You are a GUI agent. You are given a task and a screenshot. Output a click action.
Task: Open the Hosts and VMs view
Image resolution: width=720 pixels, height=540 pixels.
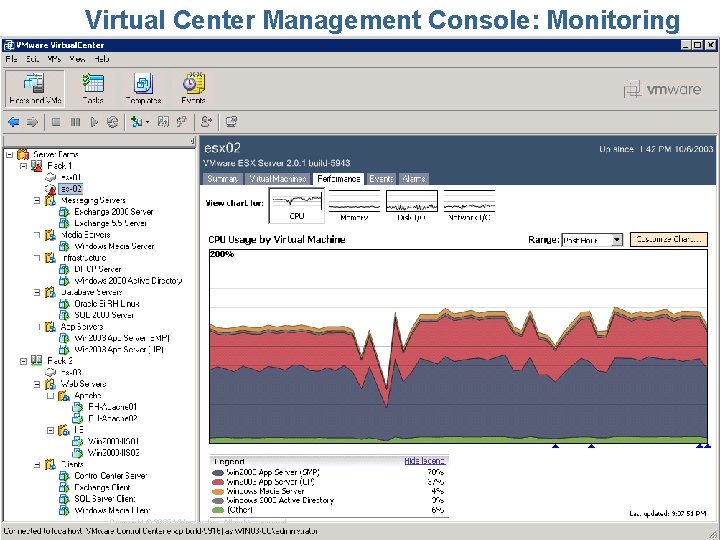click(35, 88)
